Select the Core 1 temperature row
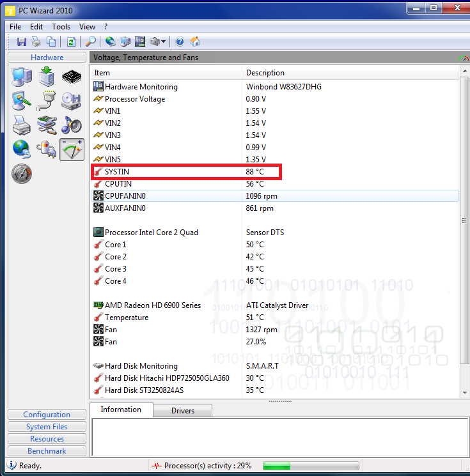Image resolution: width=470 pixels, height=476 pixels. pos(275,244)
